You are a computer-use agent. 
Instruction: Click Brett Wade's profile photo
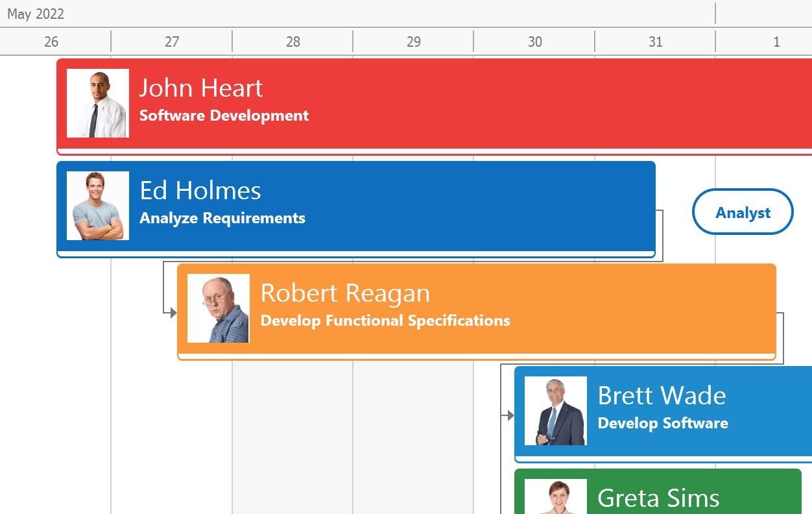(556, 411)
